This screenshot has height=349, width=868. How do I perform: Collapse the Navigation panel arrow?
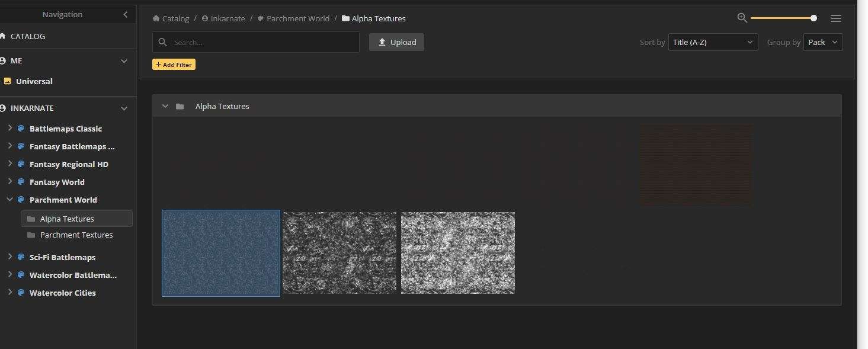pos(125,14)
